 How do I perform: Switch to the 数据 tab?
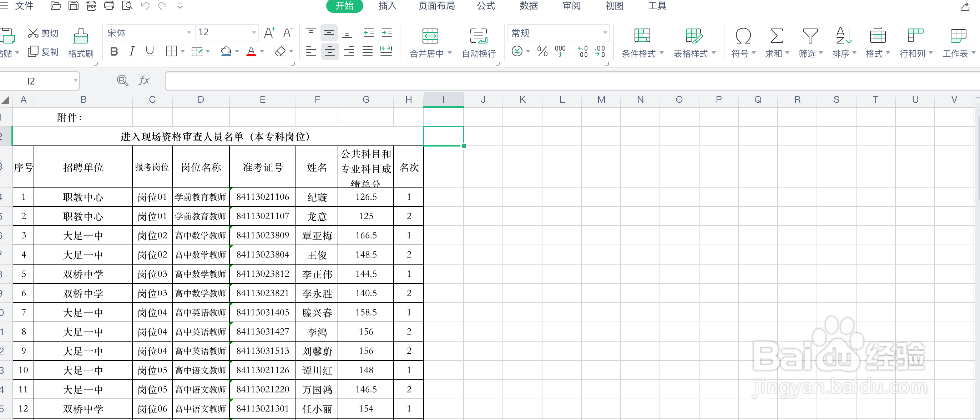[529, 6]
